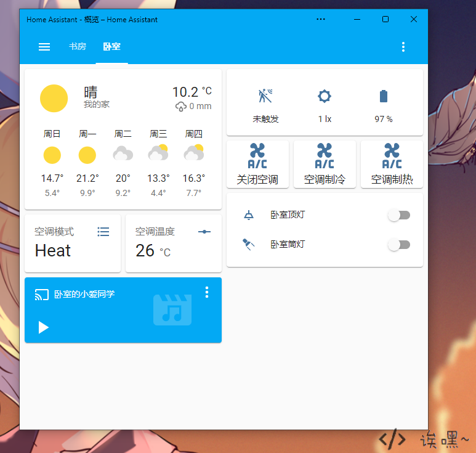This screenshot has height=453, width=476.
Task: Click the media player music artwork placeholder
Action: pyautogui.click(x=172, y=310)
